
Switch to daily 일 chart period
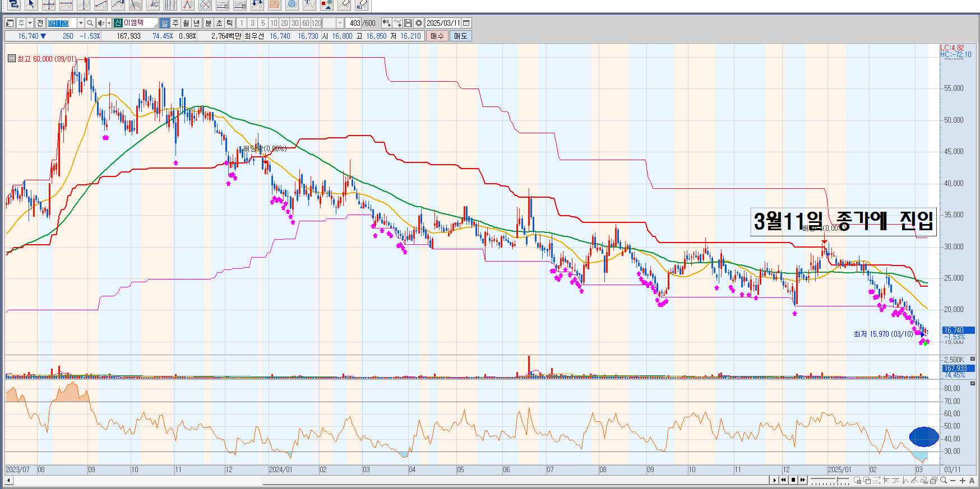164,23
